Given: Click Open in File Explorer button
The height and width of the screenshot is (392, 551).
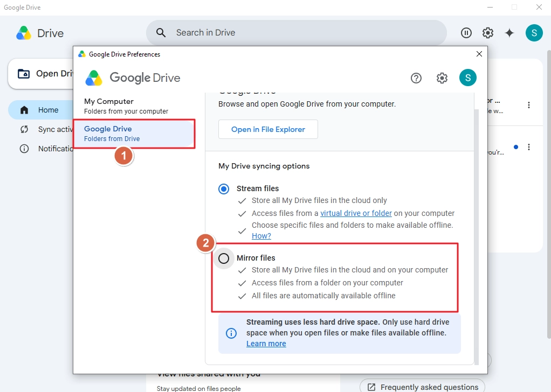Looking at the screenshot, I should coord(268,129).
